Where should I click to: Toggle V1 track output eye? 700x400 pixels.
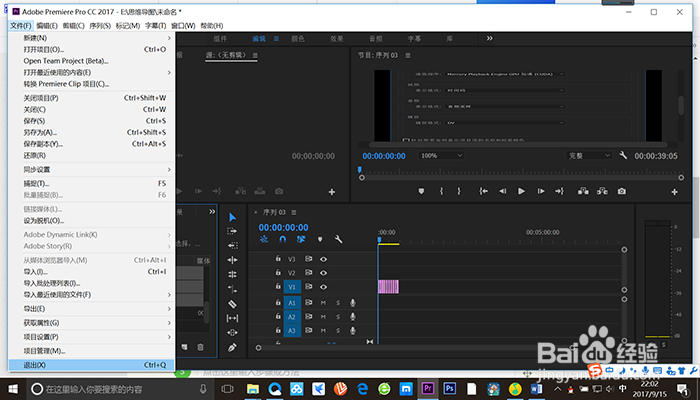click(323, 287)
